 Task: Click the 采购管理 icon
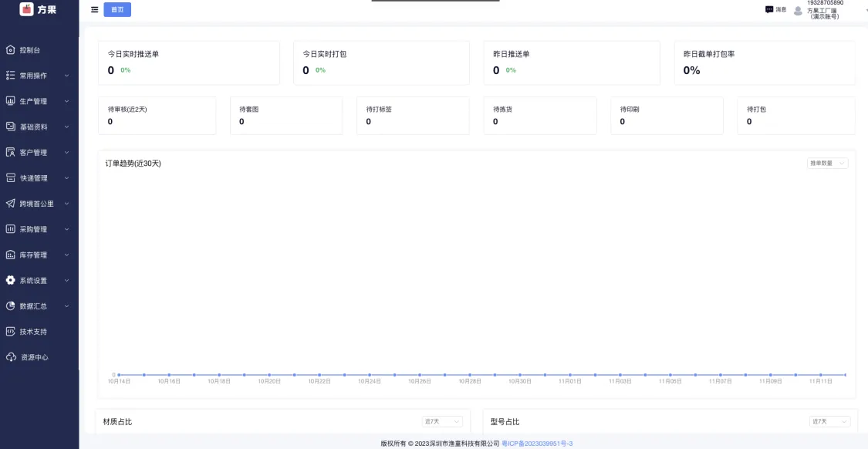point(10,228)
